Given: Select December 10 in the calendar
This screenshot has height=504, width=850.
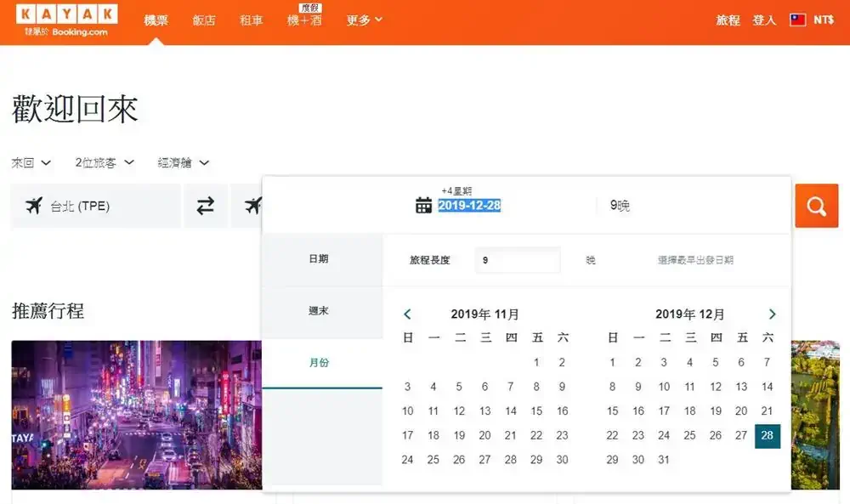Looking at the screenshot, I should (x=664, y=387).
